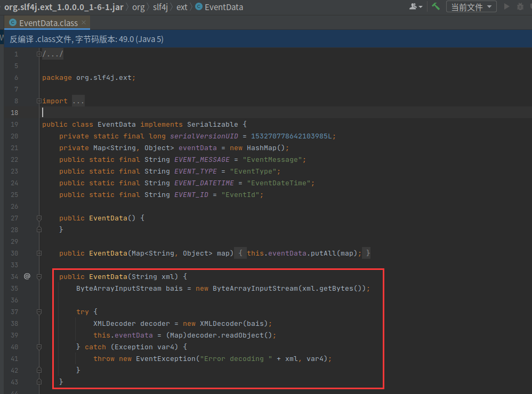Viewport: 532px width, 394px height.
Task: Click the @ gutter annotation on line 34
Action: coord(27,276)
